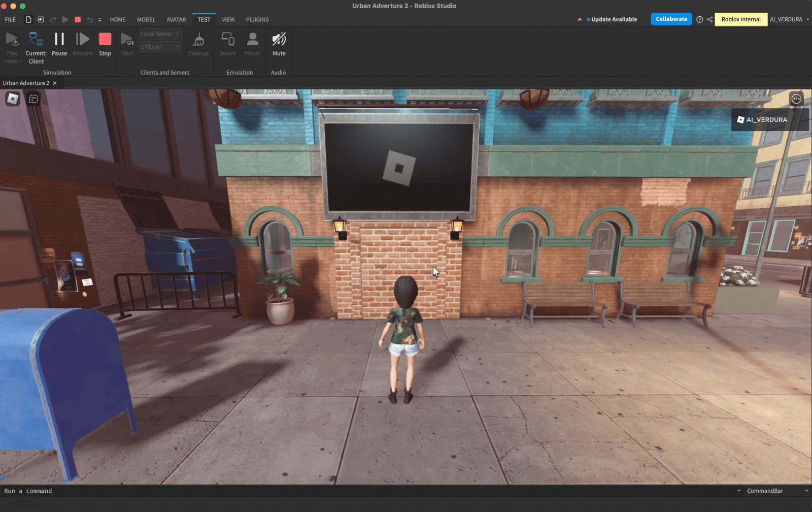Open the FILE menu
Viewport: 812px width, 512px height.
point(10,19)
